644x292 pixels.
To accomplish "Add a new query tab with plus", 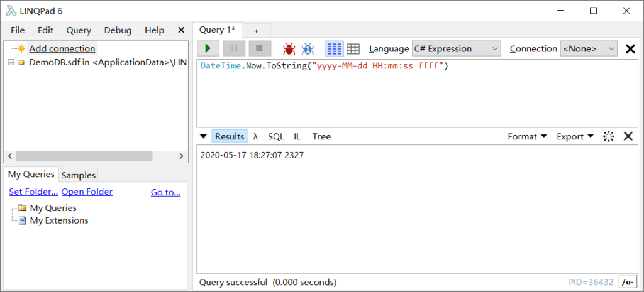I will 257,31.
